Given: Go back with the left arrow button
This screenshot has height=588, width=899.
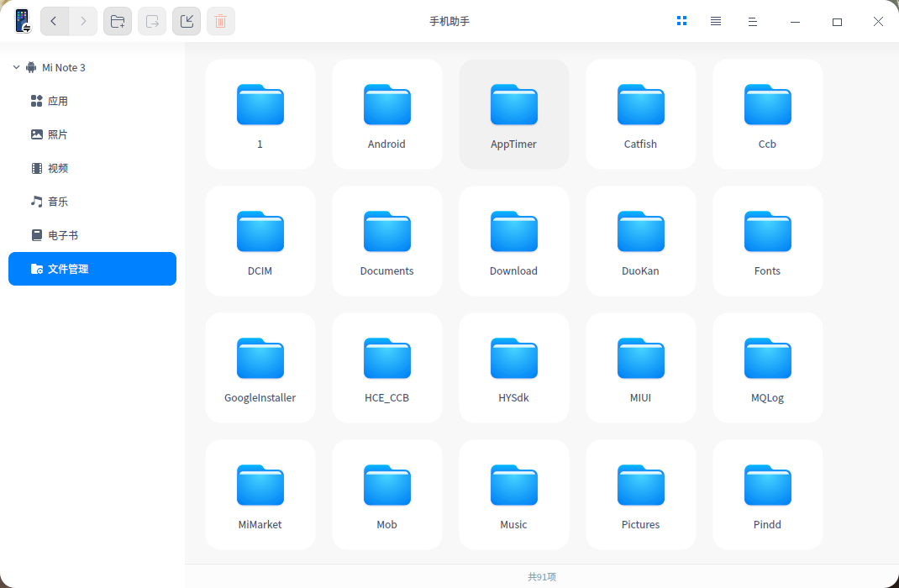Looking at the screenshot, I should pyautogui.click(x=54, y=21).
